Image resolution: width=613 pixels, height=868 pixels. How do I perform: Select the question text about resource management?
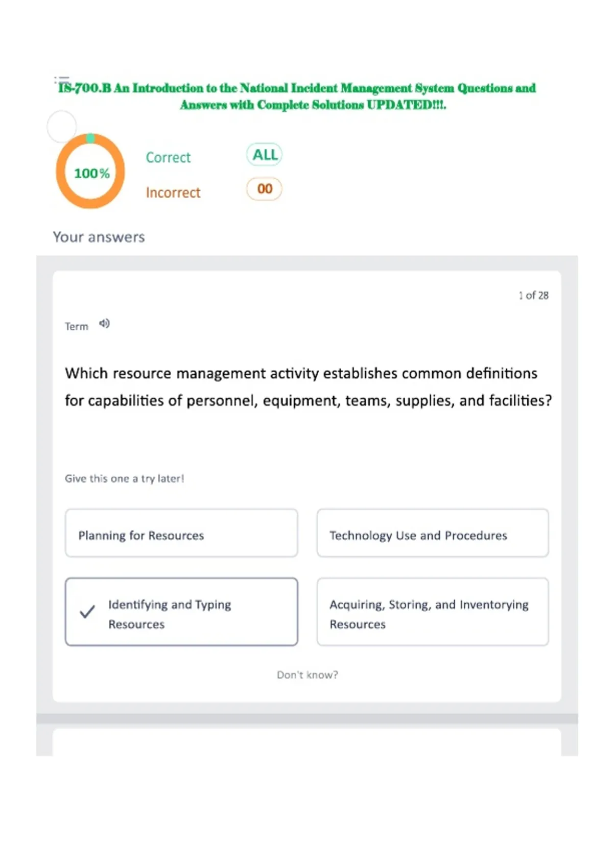[x=309, y=387]
